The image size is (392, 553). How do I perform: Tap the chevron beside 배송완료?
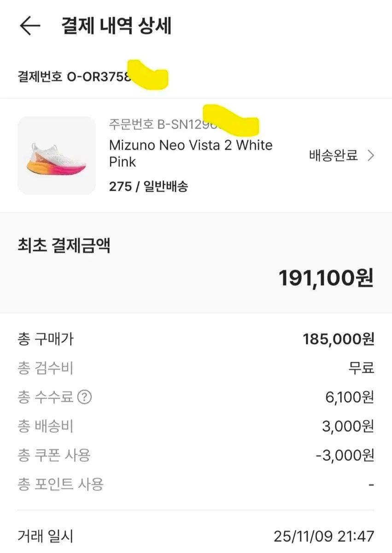(371, 156)
